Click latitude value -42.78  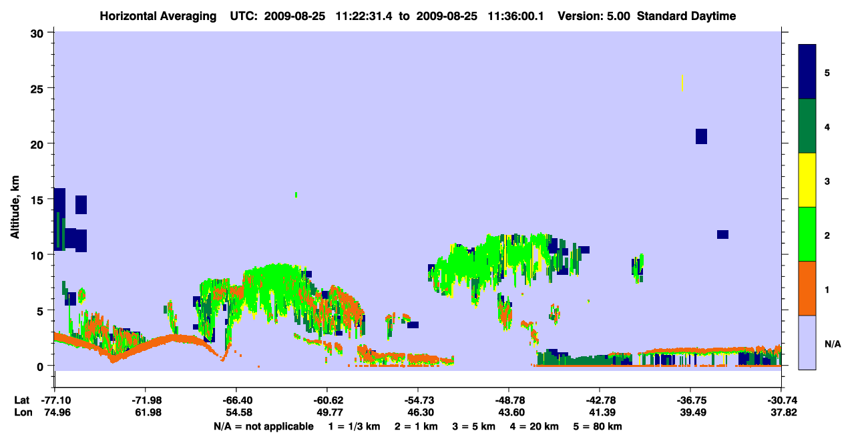[x=600, y=400]
